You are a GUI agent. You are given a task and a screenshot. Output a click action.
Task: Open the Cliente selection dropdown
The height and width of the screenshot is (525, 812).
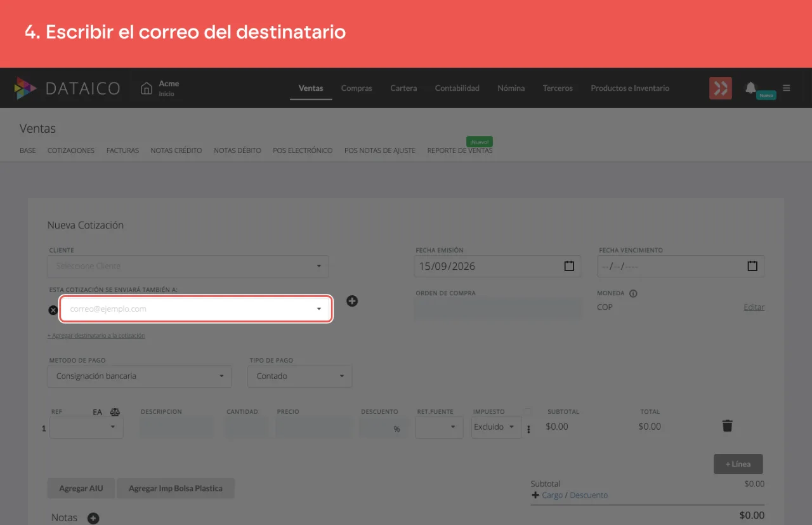[188, 266]
